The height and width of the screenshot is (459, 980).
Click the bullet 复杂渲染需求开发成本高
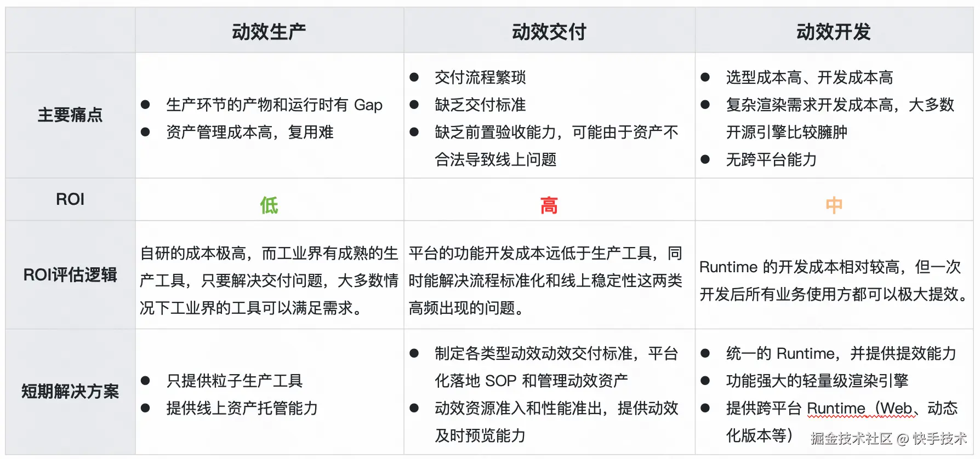[x=840, y=118]
